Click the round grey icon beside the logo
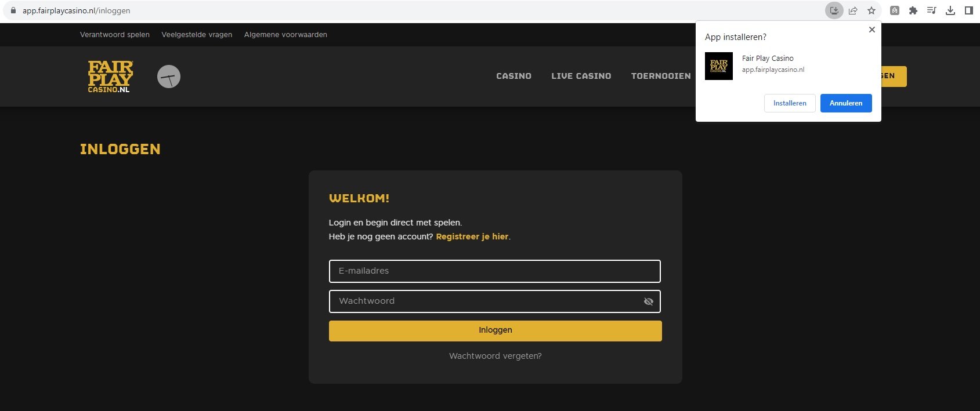980x411 pixels. click(169, 77)
